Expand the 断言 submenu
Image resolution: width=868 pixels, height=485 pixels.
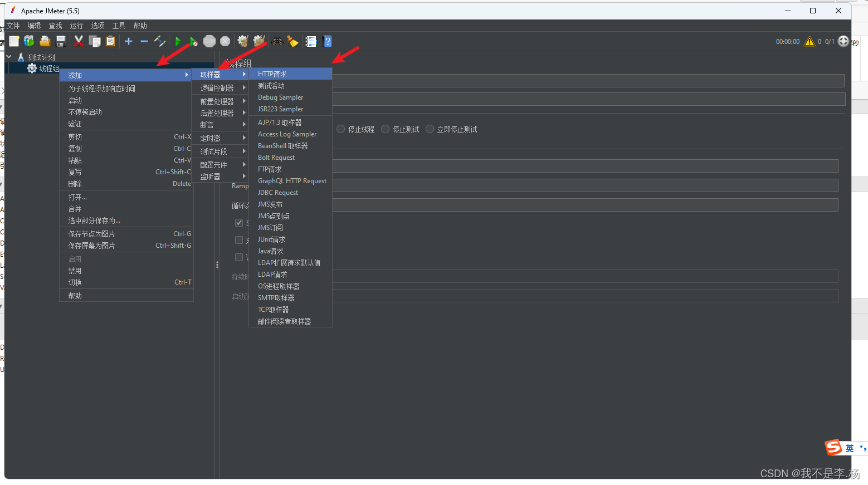[220, 125]
